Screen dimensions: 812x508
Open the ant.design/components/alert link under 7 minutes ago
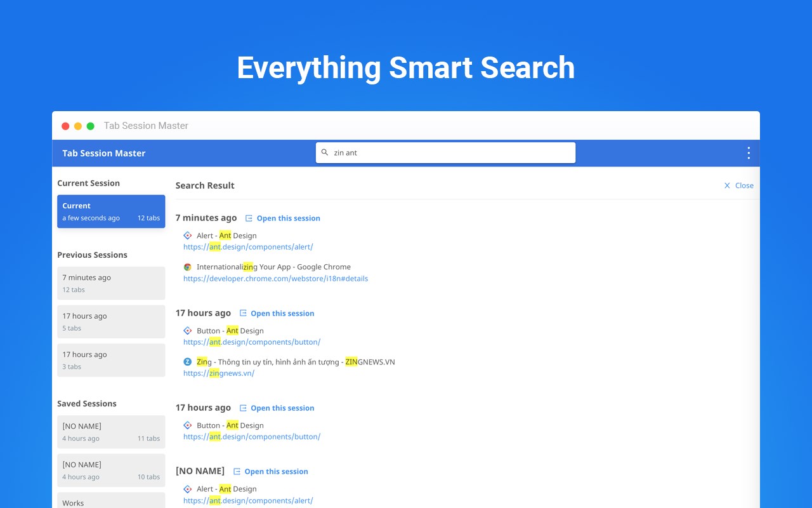pos(248,247)
